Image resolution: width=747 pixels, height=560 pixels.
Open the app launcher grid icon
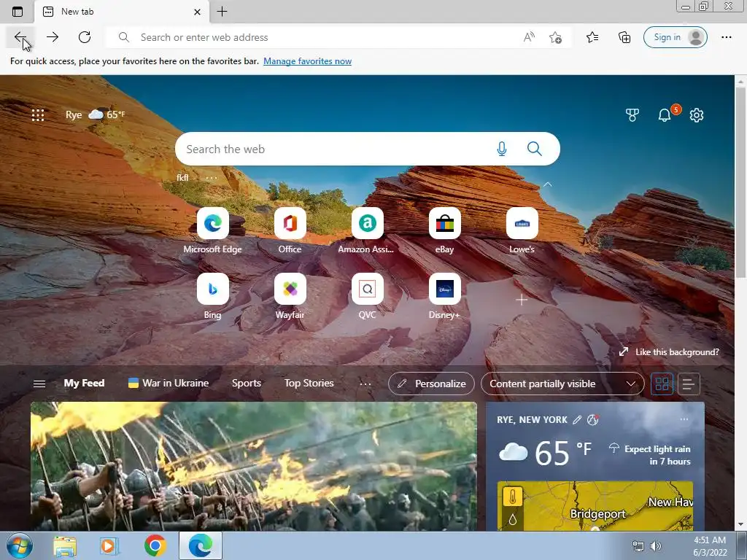tap(38, 114)
